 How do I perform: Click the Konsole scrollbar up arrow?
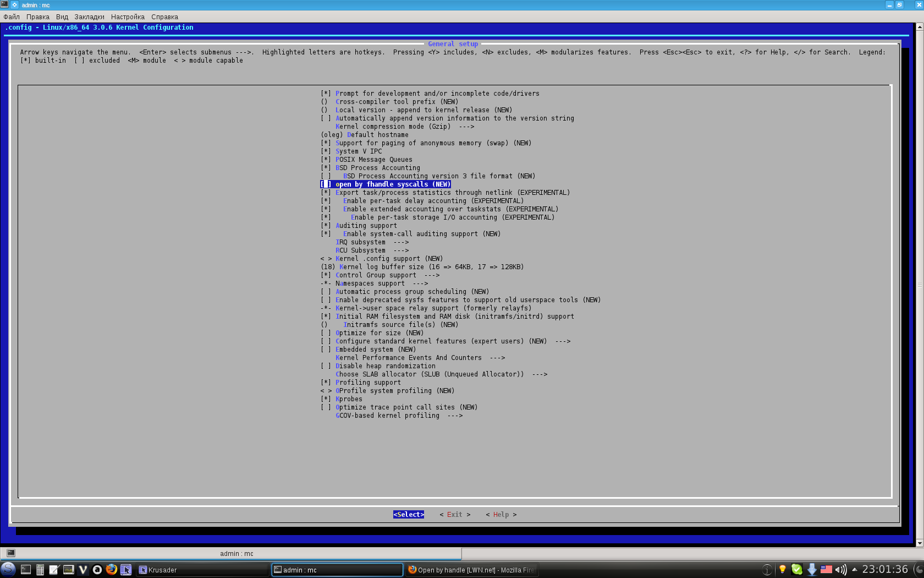point(920,26)
